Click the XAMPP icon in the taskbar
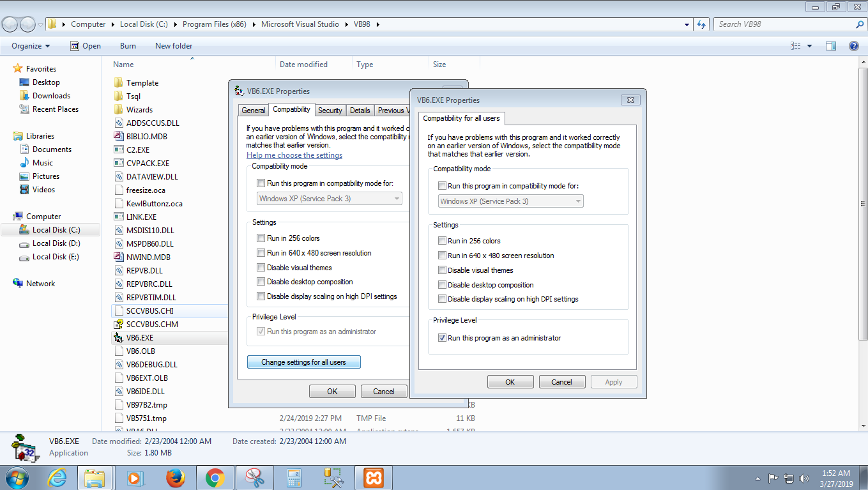 373,477
